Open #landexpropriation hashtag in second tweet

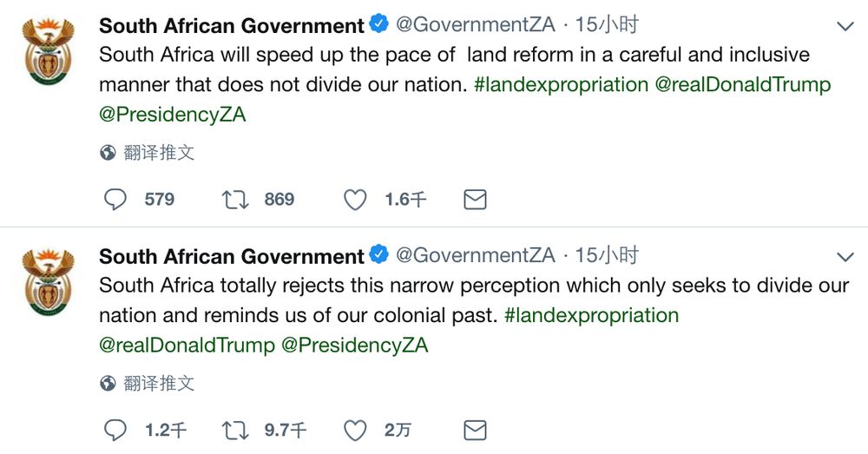(591, 314)
